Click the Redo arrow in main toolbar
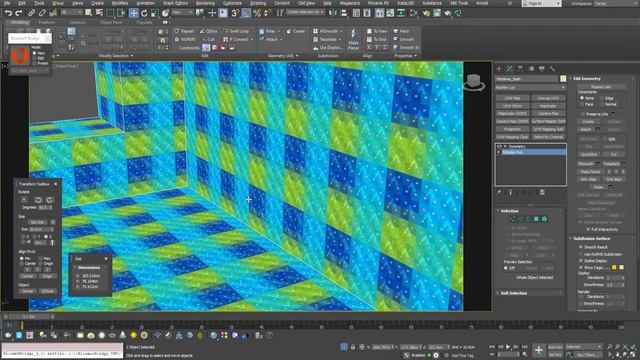 click(x=18, y=13)
